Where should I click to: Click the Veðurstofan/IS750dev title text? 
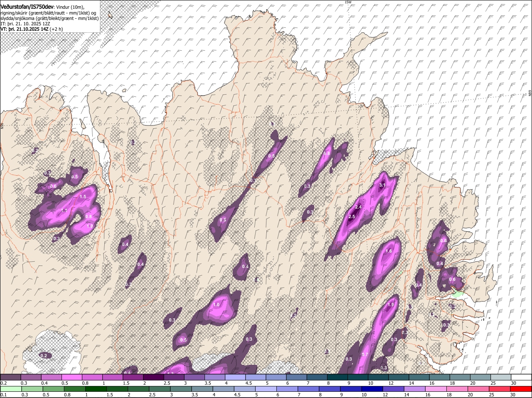coord(27,7)
